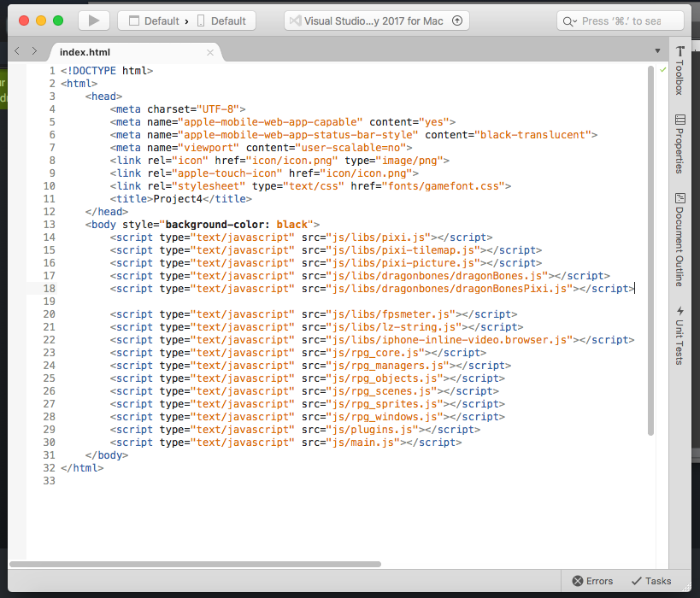Click the "background-color: black" style text
700x598 pixels.
tap(237, 224)
